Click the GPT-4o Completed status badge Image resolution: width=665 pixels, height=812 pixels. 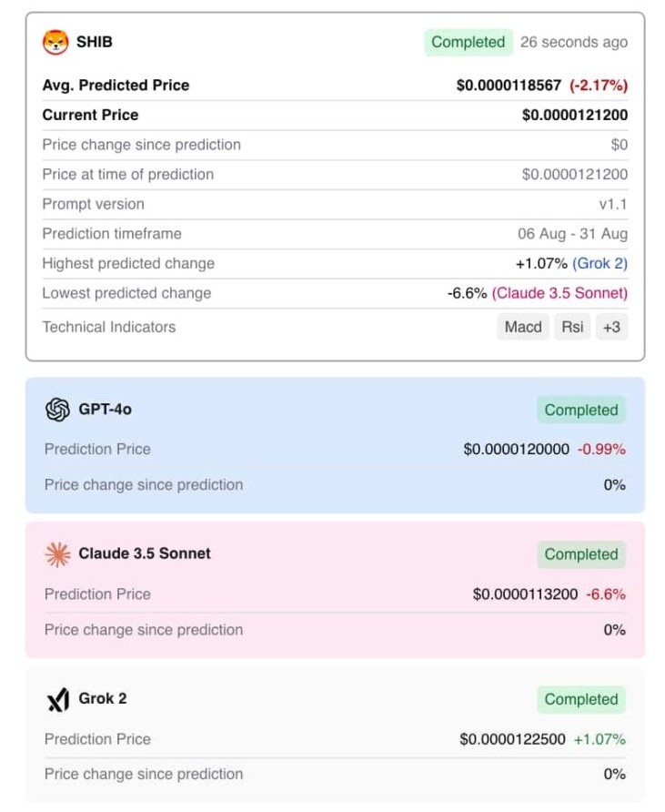tap(581, 410)
